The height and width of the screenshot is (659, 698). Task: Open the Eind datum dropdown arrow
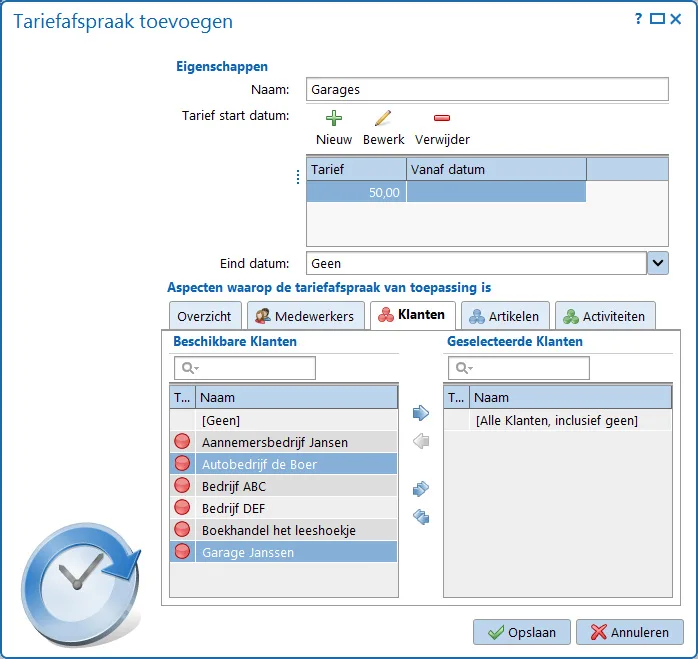point(658,263)
